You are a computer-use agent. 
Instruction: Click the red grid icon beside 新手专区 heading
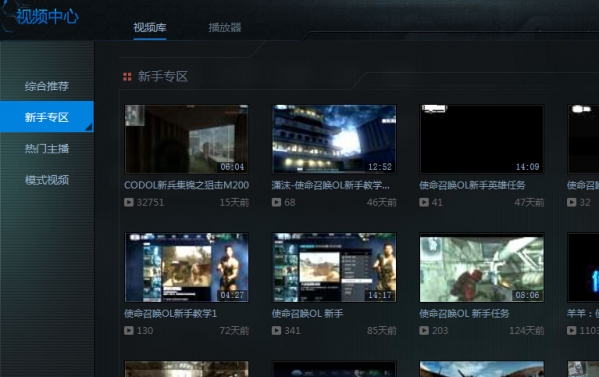127,77
